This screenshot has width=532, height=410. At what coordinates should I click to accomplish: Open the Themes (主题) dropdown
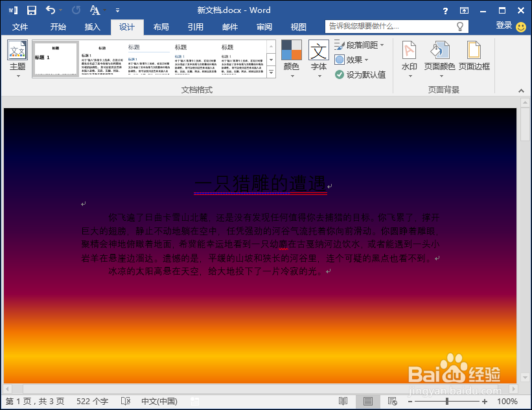[17, 58]
